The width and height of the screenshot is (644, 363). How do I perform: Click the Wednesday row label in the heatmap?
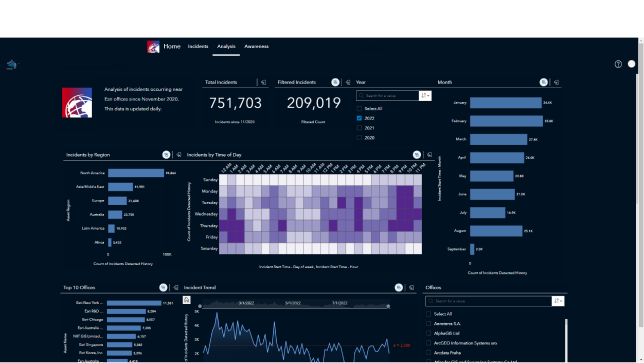click(x=206, y=214)
